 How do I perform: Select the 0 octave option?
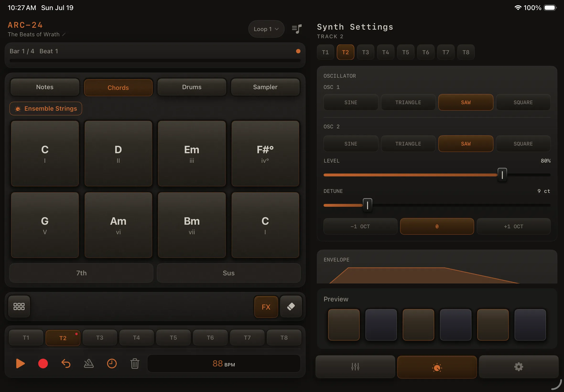[437, 226]
